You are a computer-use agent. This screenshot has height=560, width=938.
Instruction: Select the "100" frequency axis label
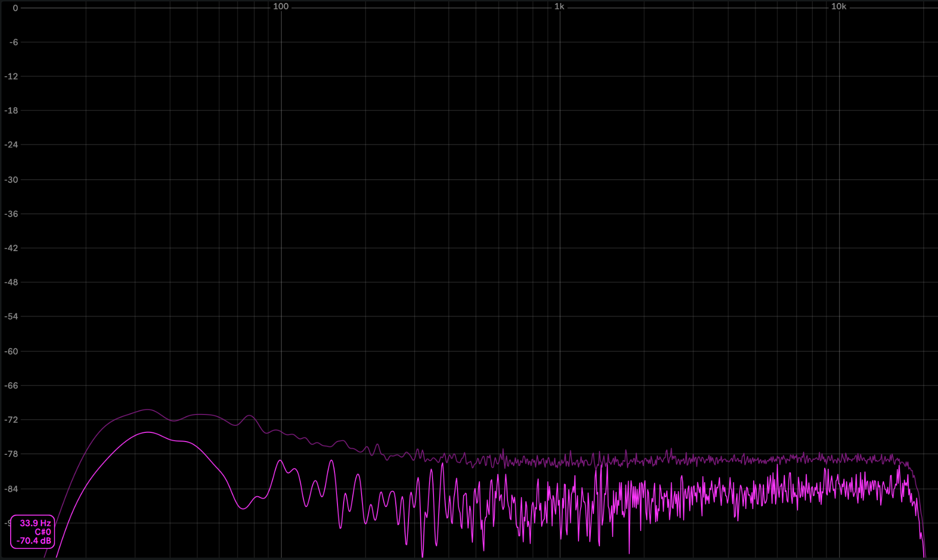tap(280, 7)
